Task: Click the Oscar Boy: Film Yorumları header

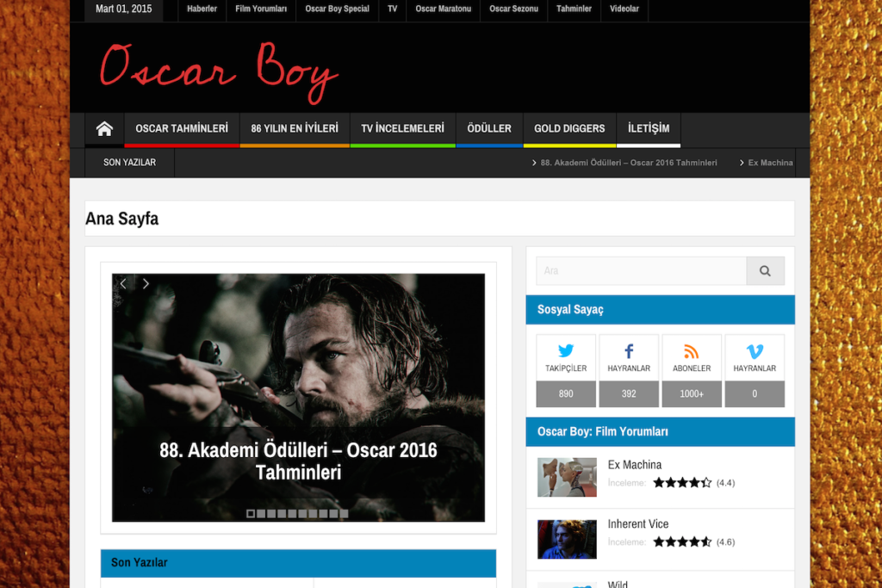Action: (x=661, y=431)
